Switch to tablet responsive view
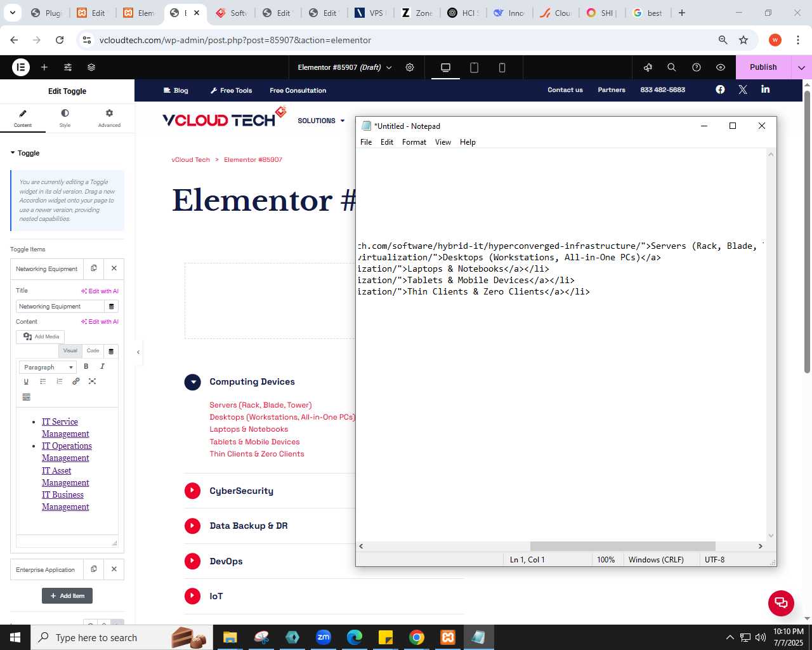The width and height of the screenshot is (812, 650). (474, 67)
